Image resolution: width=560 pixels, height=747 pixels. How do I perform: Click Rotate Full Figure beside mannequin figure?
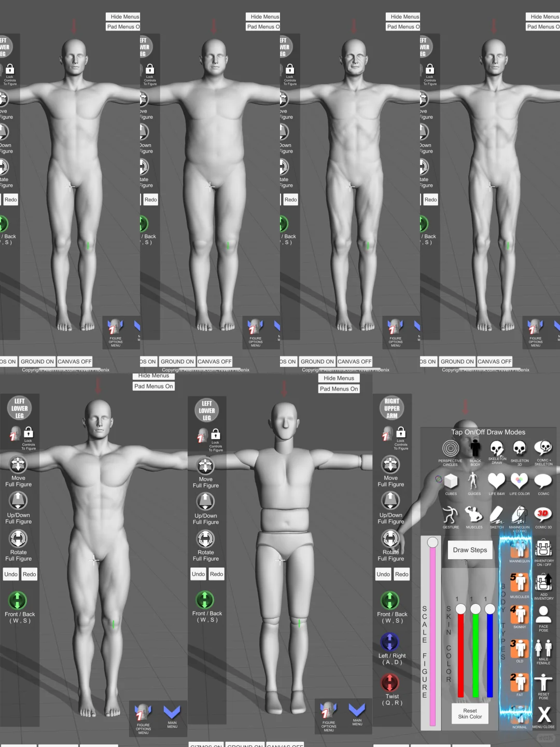point(206,539)
